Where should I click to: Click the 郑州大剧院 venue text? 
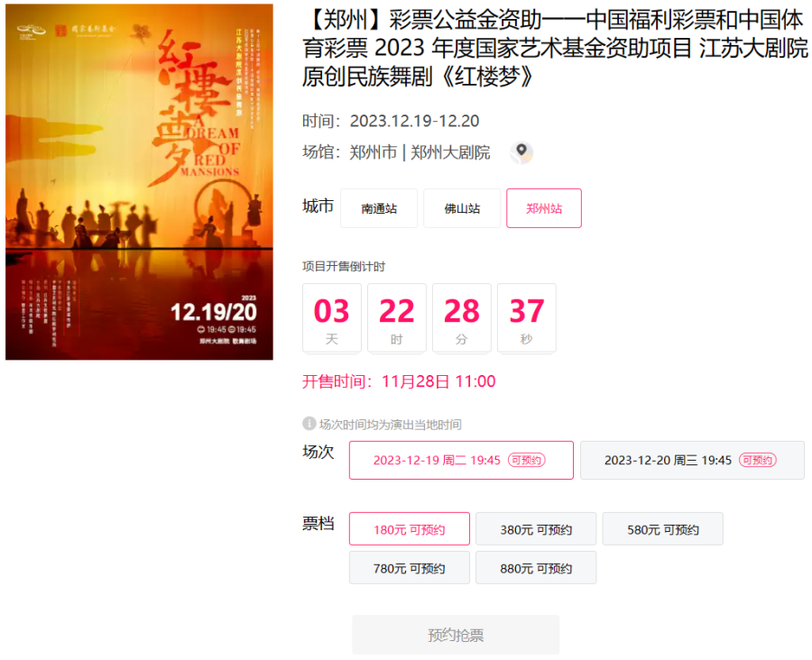[450, 152]
